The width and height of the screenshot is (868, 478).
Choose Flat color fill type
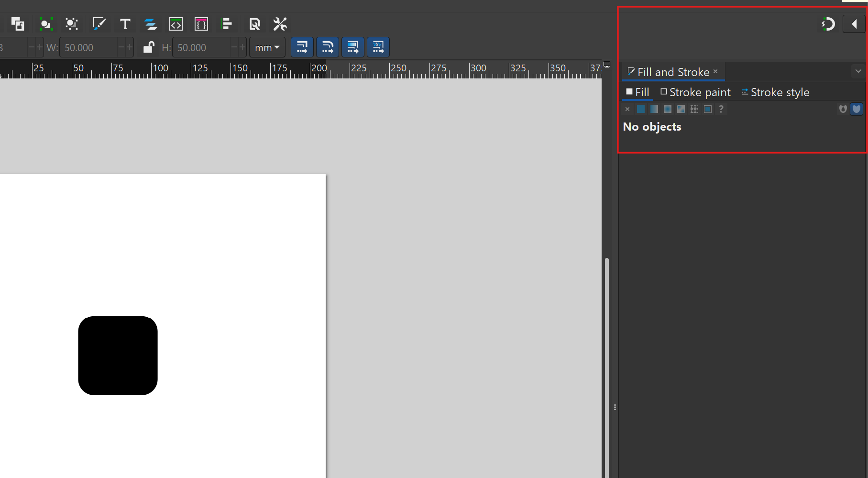pos(641,109)
